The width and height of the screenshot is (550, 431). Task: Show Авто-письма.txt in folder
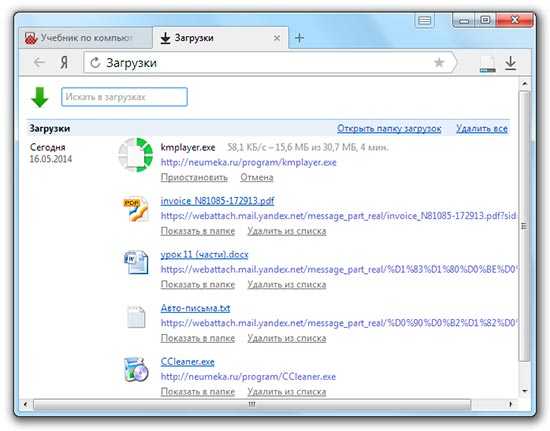[x=198, y=338]
